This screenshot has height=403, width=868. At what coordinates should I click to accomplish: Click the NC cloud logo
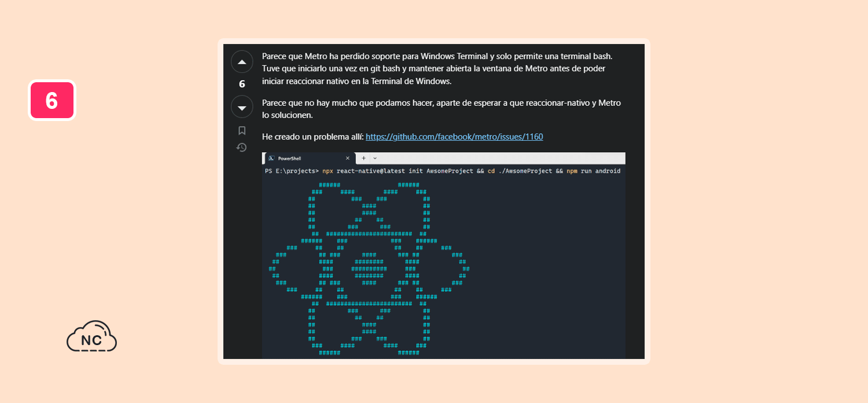tap(91, 336)
